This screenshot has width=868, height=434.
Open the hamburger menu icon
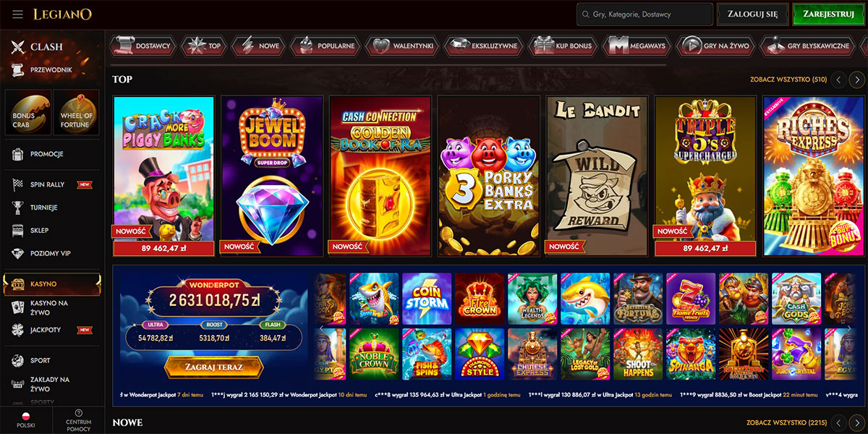coord(18,14)
